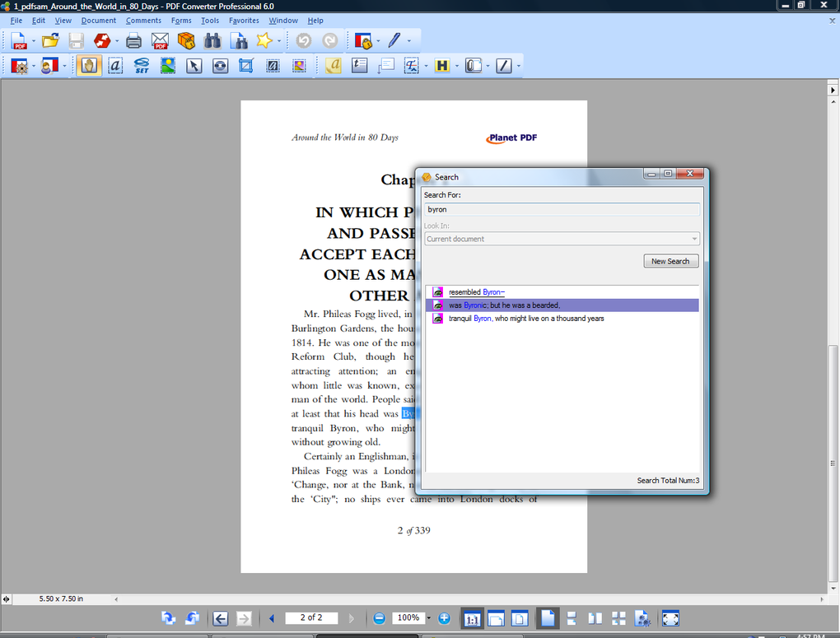
Task: Open the Favorites star dropdown arrow
Action: pyautogui.click(x=279, y=41)
